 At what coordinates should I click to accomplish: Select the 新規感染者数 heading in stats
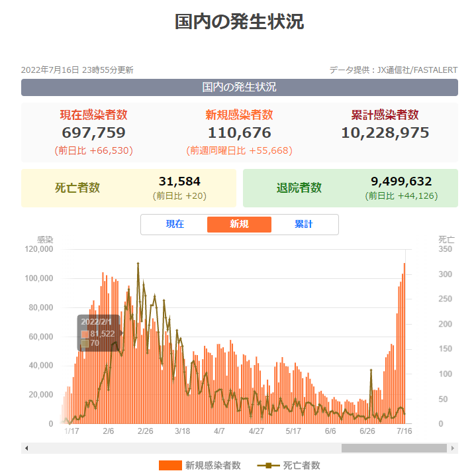point(239,115)
